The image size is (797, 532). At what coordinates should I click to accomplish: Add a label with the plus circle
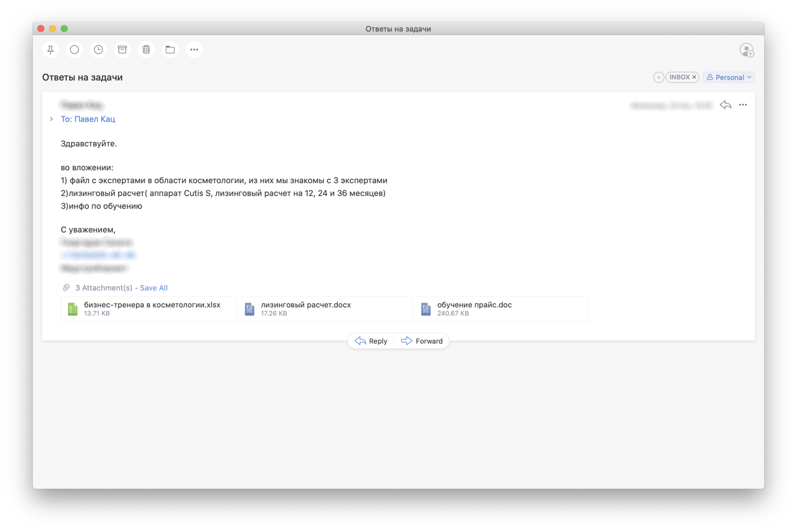[x=658, y=77]
